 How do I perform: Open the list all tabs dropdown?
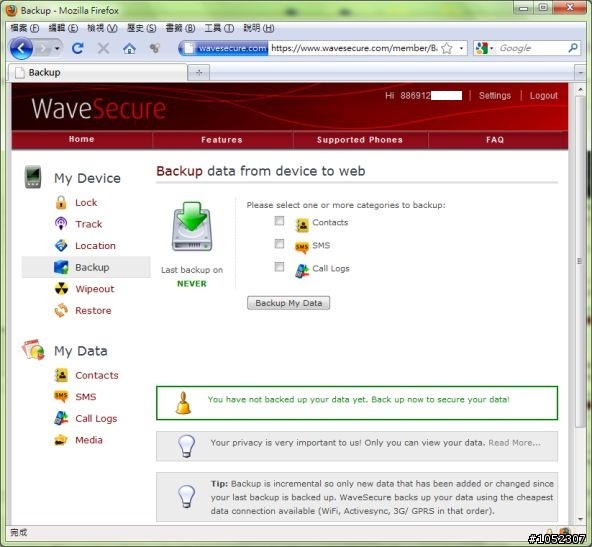(580, 72)
